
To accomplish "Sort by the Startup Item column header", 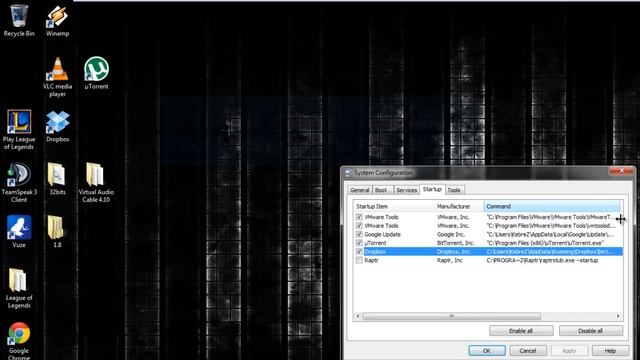I will 394,206.
